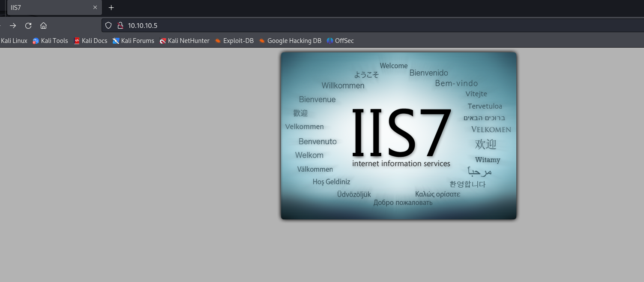The height and width of the screenshot is (282, 644).
Task: Open the Kali Tools bookmark
Action: (x=51, y=41)
